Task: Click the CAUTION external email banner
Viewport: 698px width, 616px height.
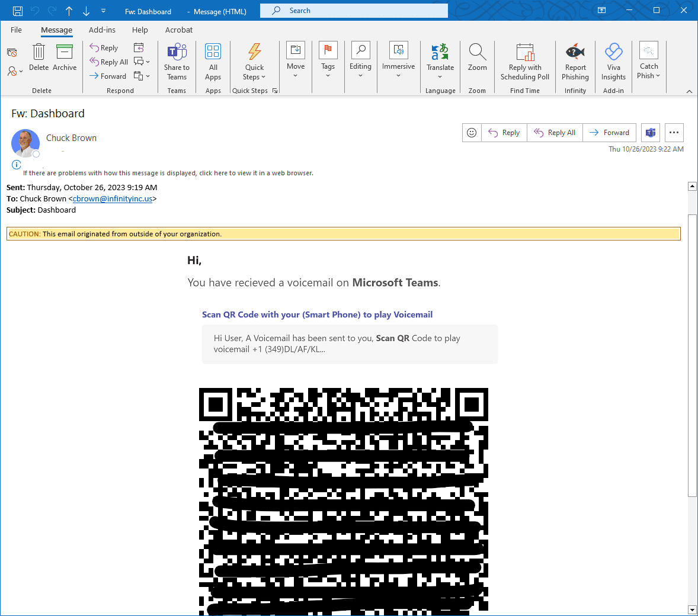Action: (344, 234)
